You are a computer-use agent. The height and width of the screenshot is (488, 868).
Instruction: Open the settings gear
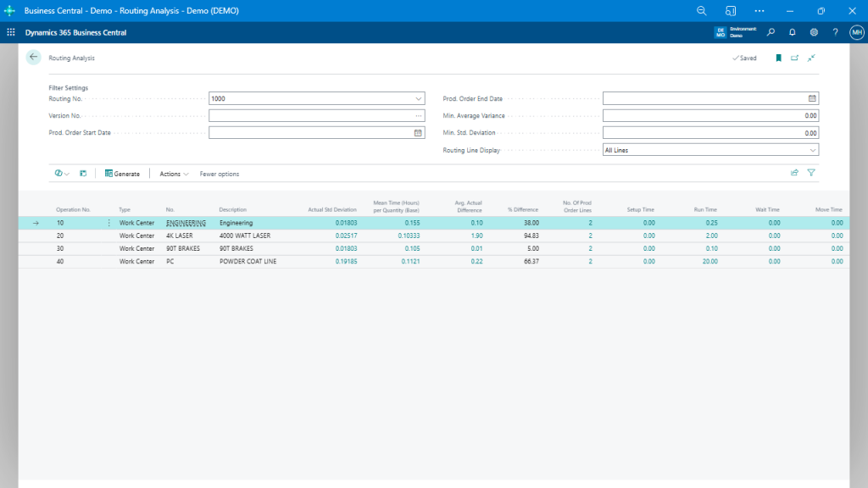pyautogui.click(x=813, y=31)
